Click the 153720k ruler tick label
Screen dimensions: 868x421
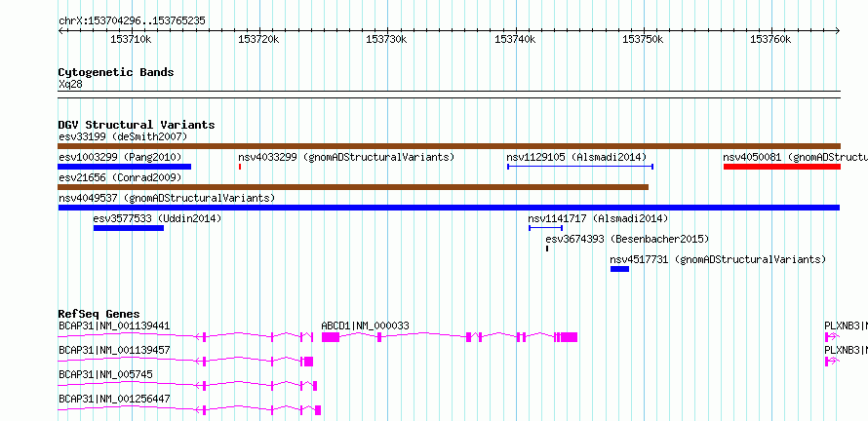click(x=258, y=40)
